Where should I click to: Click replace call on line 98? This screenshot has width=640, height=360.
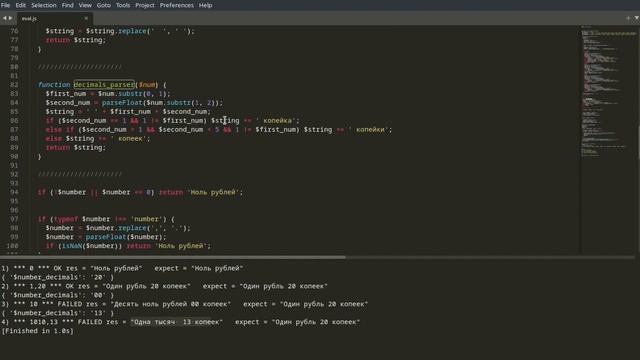click(x=132, y=228)
